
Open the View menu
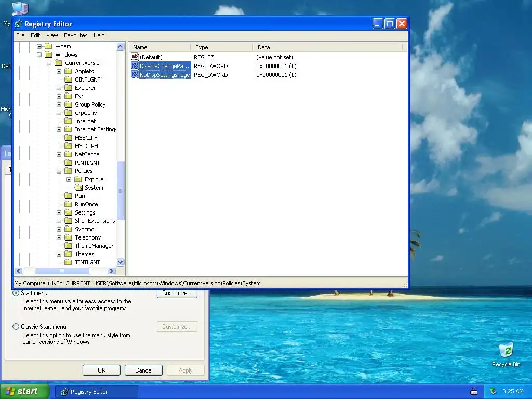pyautogui.click(x=52, y=35)
